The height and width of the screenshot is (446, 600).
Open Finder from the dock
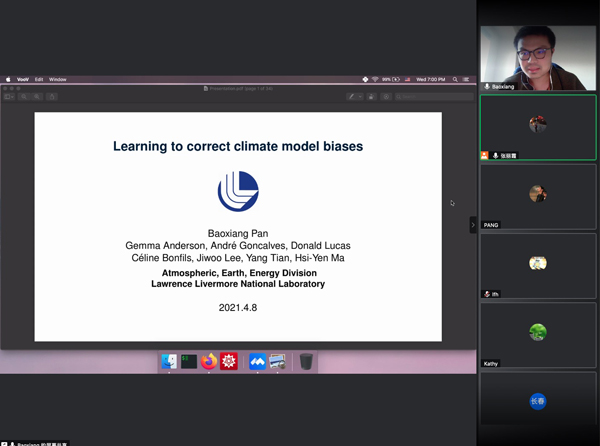click(169, 361)
